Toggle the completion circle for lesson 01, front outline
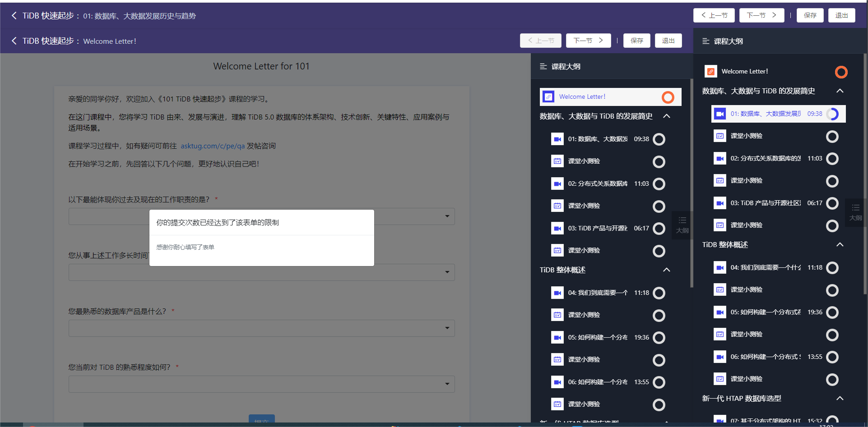 click(659, 139)
